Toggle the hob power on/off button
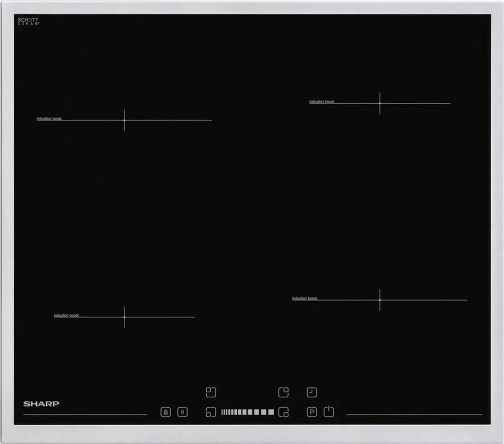Viewport: 504px width, 444px height. pyautogui.click(x=329, y=412)
